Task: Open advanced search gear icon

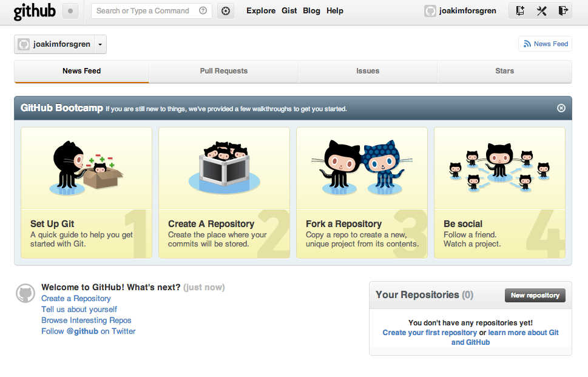Action: point(226,11)
